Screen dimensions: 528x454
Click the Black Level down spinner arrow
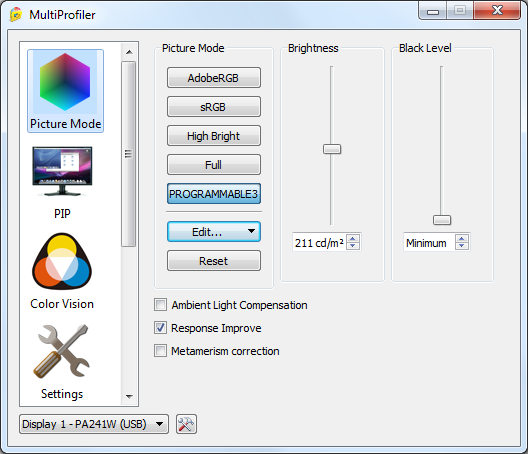coord(462,246)
